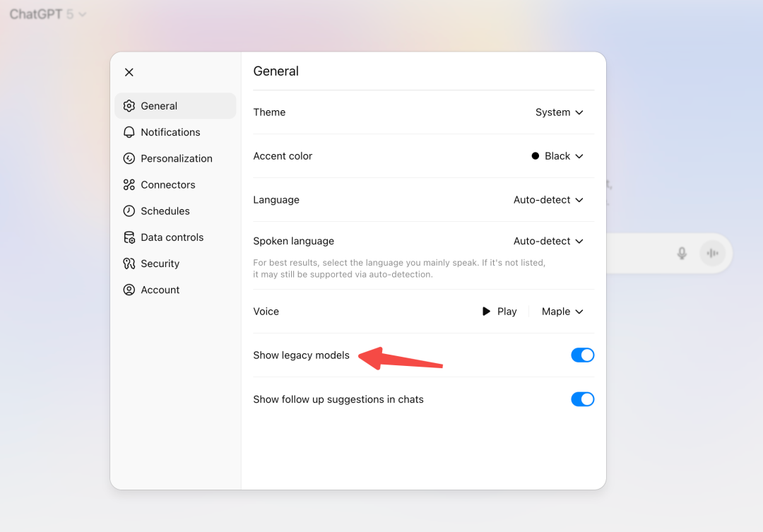Image resolution: width=763 pixels, height=532 pixels.
Task: Disable the Show legacy models toggle
Action: coord(582,355)
